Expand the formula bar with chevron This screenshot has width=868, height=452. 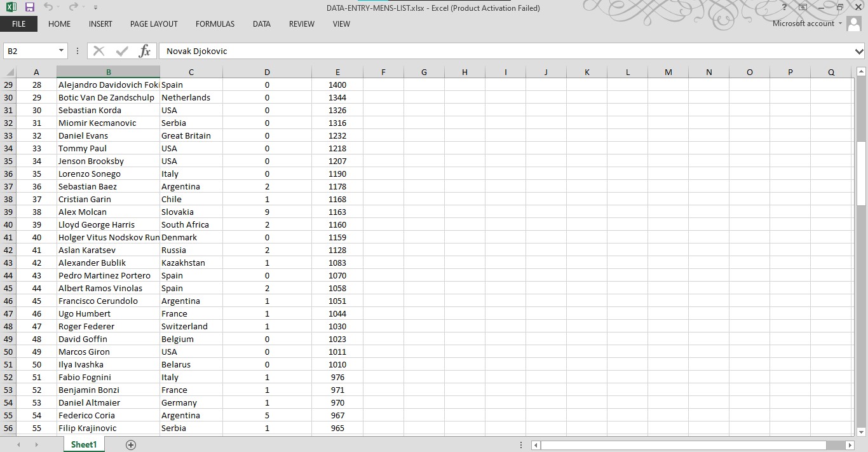coord(860,51)
